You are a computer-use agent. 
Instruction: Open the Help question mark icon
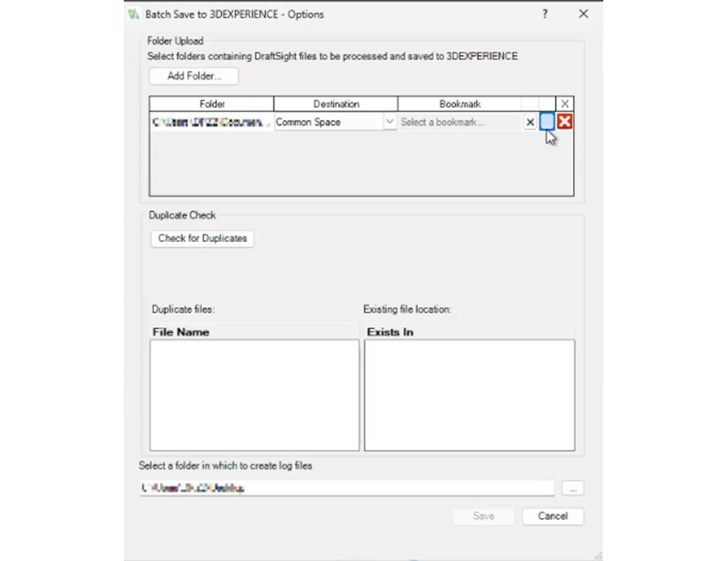[x=544, y=15]
